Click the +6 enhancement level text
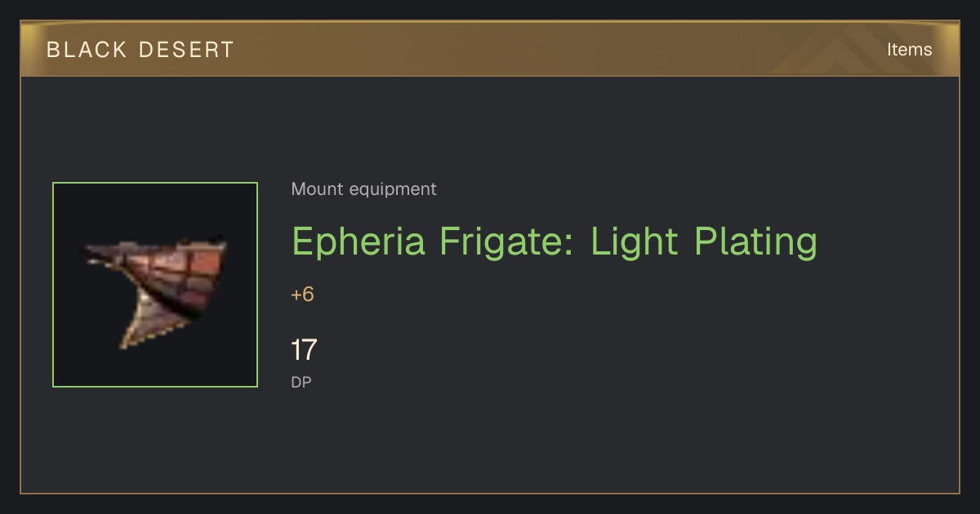The width and height of the screenshot is (980, 514). (x=302, y=295)
